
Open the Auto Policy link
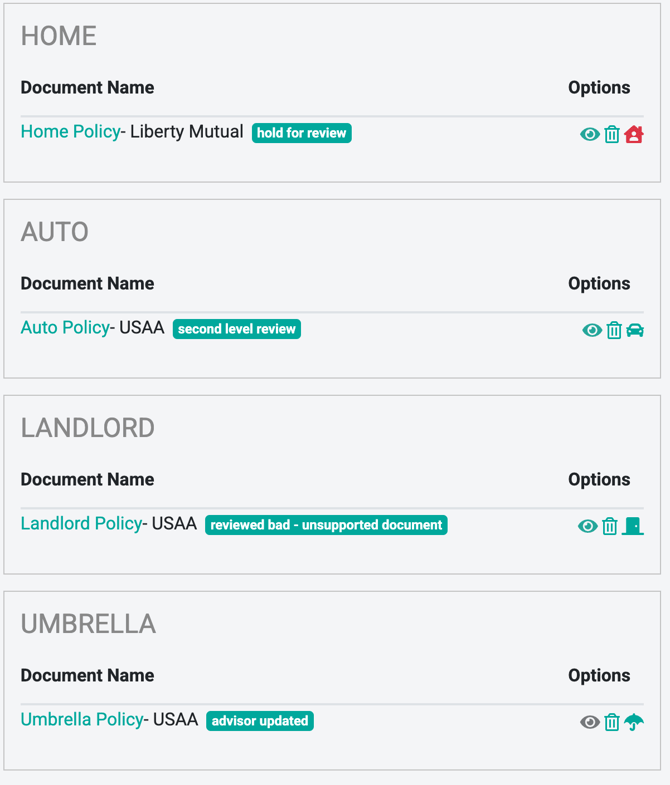[x=65, y=328]
